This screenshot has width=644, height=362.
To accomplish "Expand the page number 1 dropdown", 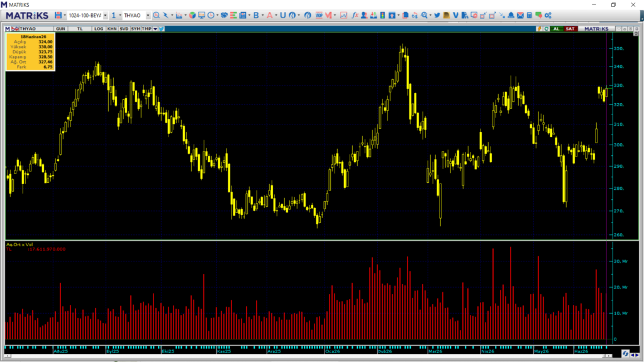I will [x=120, y=16].
